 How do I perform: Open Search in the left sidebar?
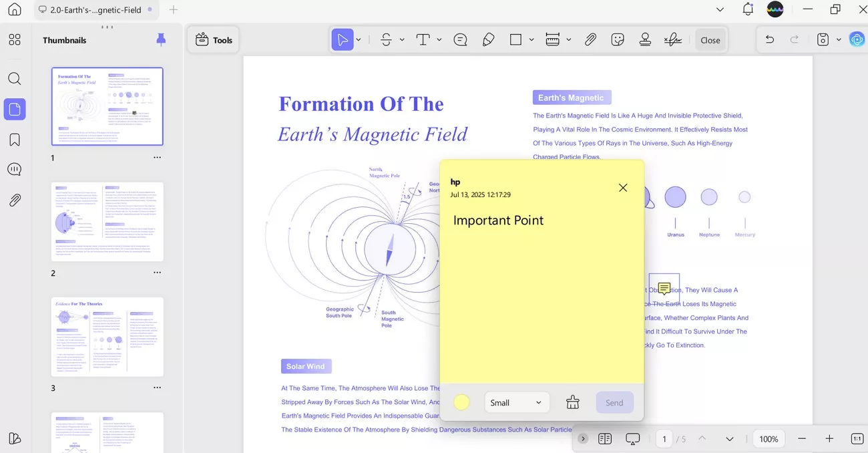click(x=15, y=78)
